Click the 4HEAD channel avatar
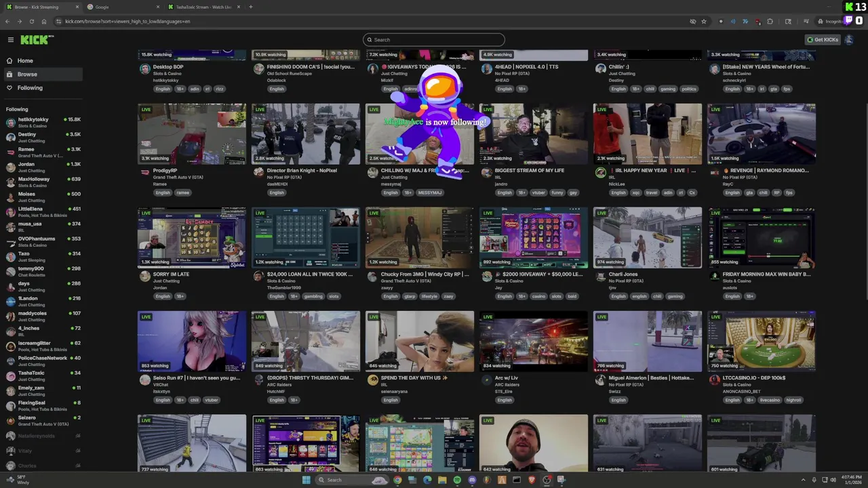 coord(486,69)
